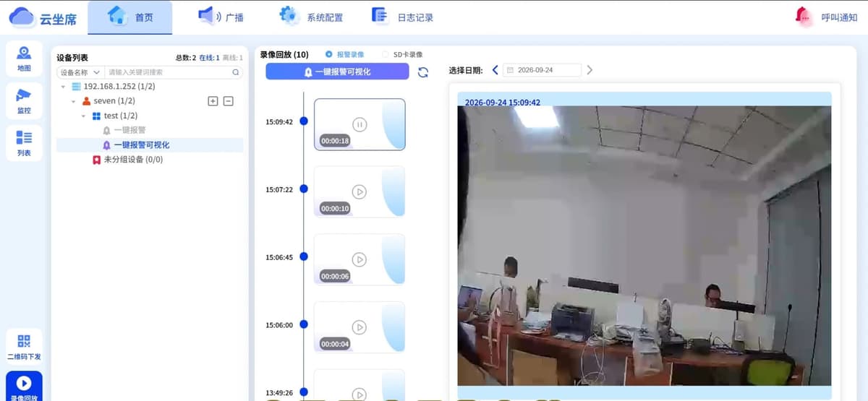Collapse the 192.168.1.252 server node
This screenshot has height=401, width=868.
pos(64,87)
